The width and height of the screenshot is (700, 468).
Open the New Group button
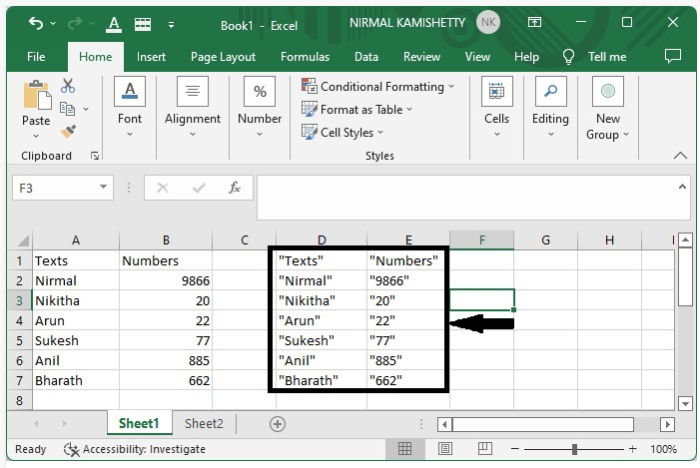click(x=608, y=109)
